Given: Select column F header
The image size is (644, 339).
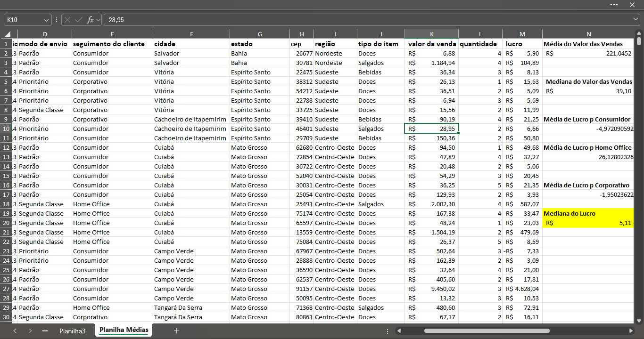Looking at the screenshot, I should pos(191,34).
